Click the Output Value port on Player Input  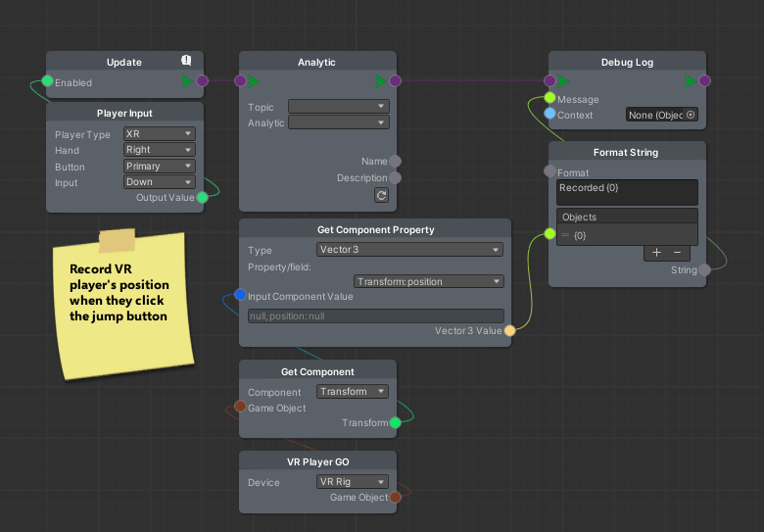(x=202, y=197)
